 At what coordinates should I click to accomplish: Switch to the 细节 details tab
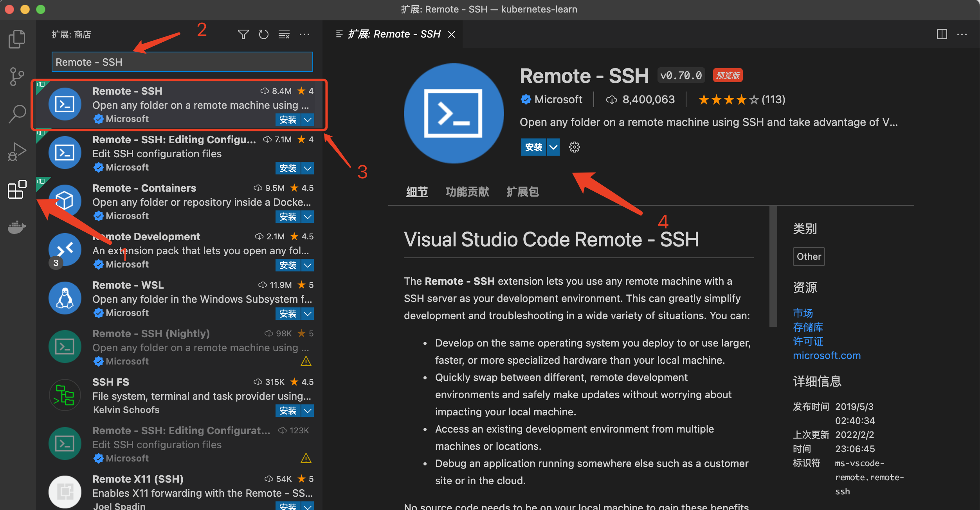(417, 192)
